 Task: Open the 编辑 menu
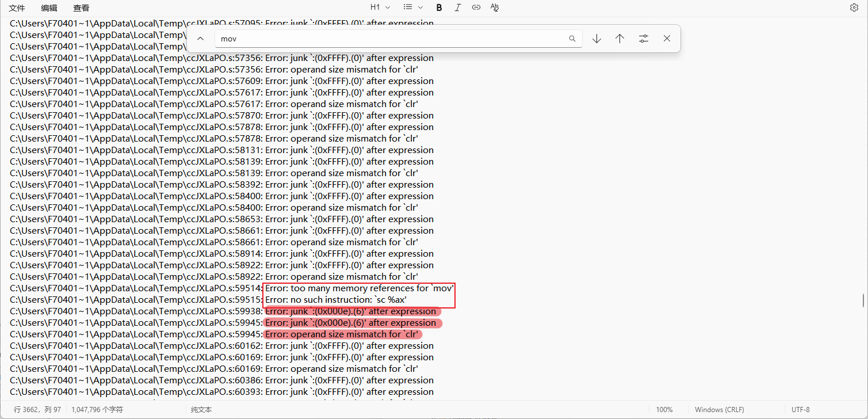[49, 8]
